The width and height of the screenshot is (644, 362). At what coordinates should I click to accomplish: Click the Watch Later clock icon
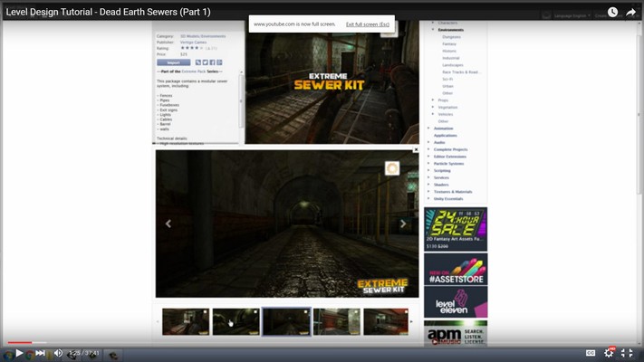coord(612,12)
